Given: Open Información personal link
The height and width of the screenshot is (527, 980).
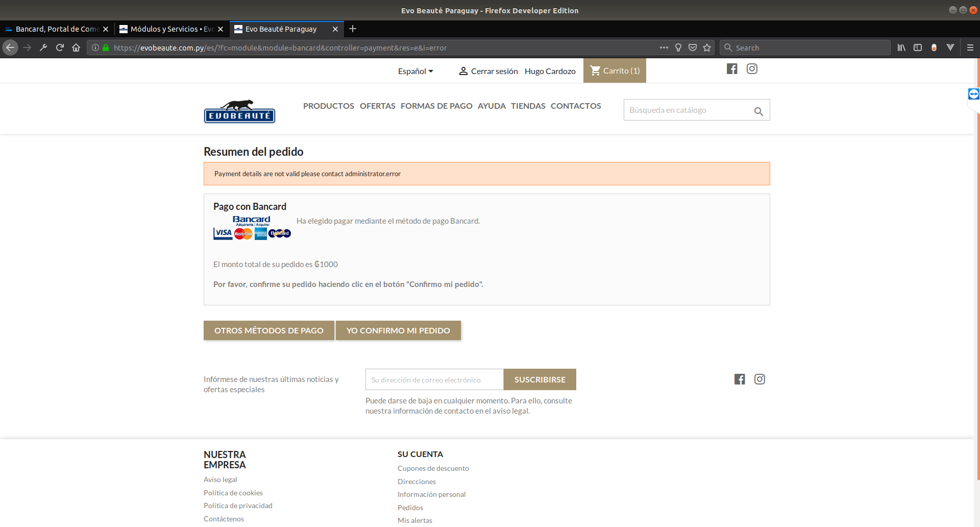Looking at the screenshot, I should tap(432, 494).
